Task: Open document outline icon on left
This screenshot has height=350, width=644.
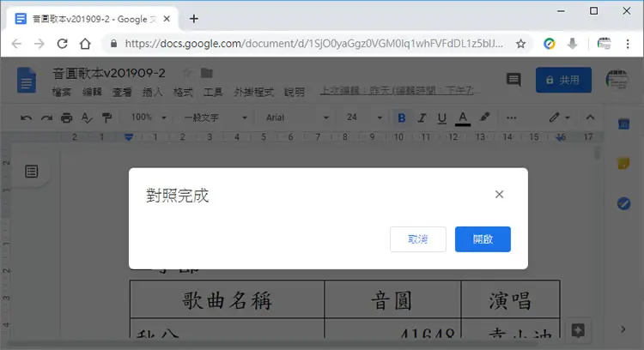Action: click(x=32, y=171)
